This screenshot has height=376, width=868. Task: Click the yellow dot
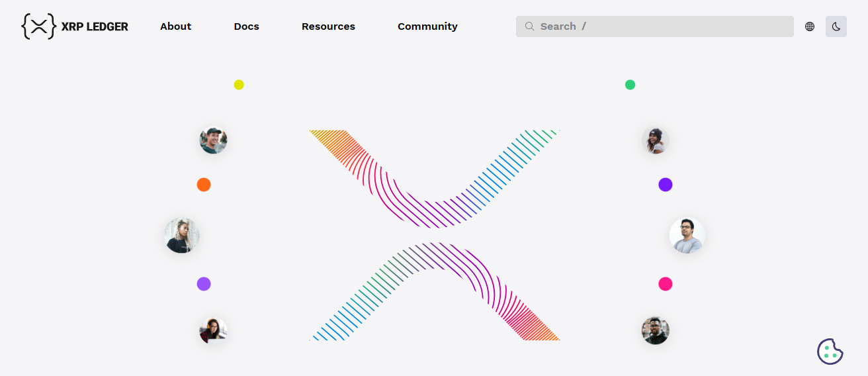[x=239, y=85]
